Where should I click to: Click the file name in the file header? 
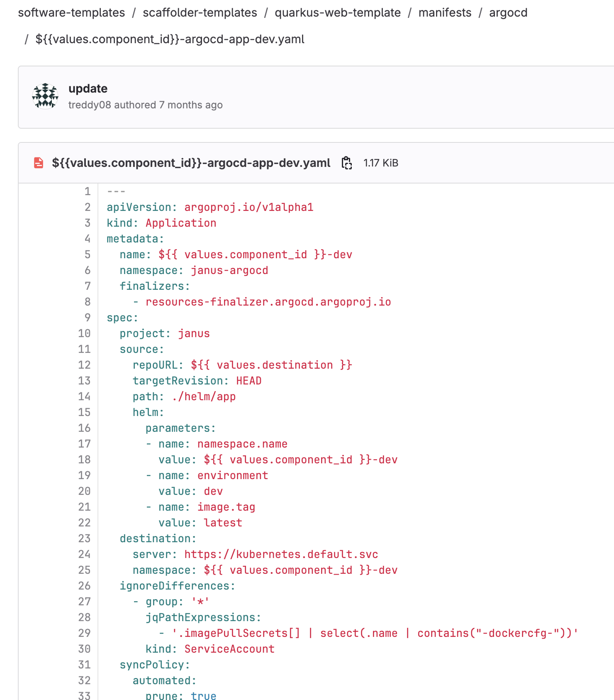pos(191,163)
